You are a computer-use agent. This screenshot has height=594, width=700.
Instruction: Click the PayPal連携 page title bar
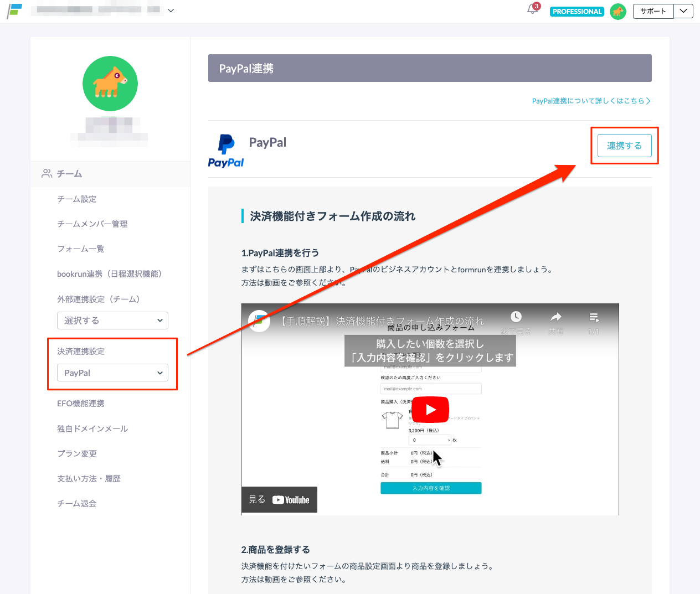coord(430,68)
